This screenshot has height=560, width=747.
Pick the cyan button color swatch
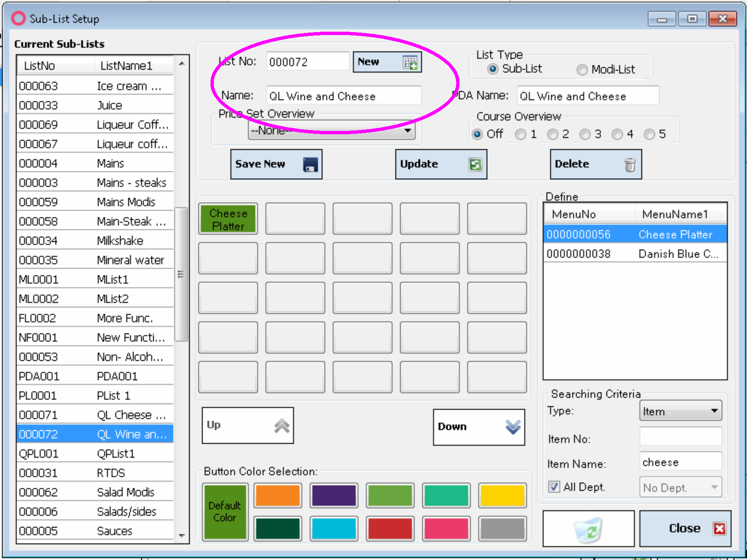(x=334, y=529)
